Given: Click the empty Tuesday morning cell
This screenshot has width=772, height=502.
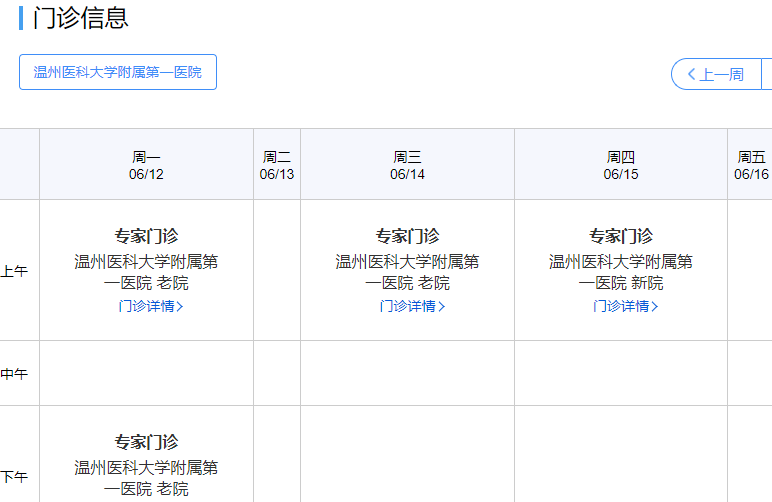Looking at the screenshot, I should (x=277, y=270).
